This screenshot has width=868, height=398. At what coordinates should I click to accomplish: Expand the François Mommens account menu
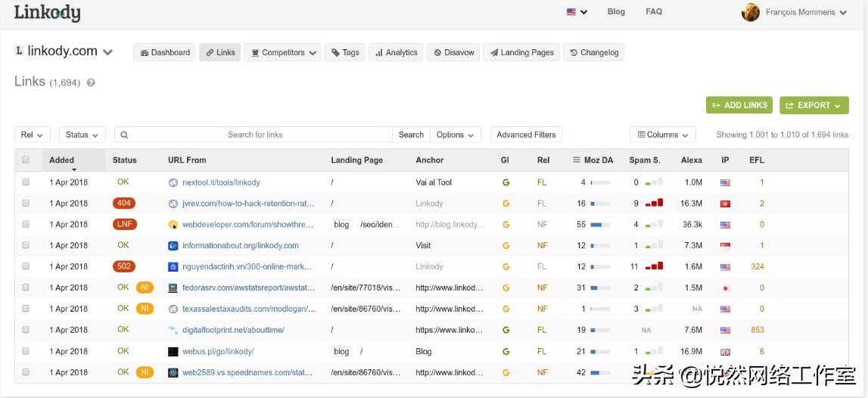point(807,12)
